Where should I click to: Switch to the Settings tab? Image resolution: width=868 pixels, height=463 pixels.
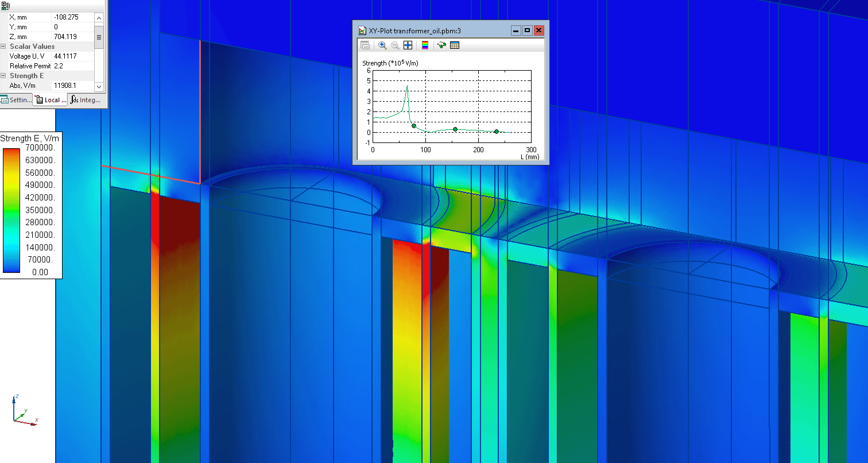click(x=15, y=100)
